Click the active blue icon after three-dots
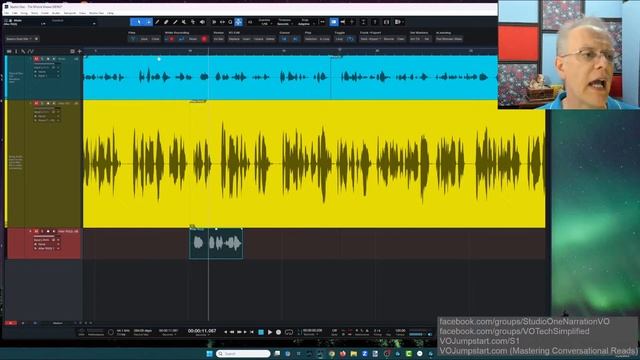 click(x=333, y=22)
